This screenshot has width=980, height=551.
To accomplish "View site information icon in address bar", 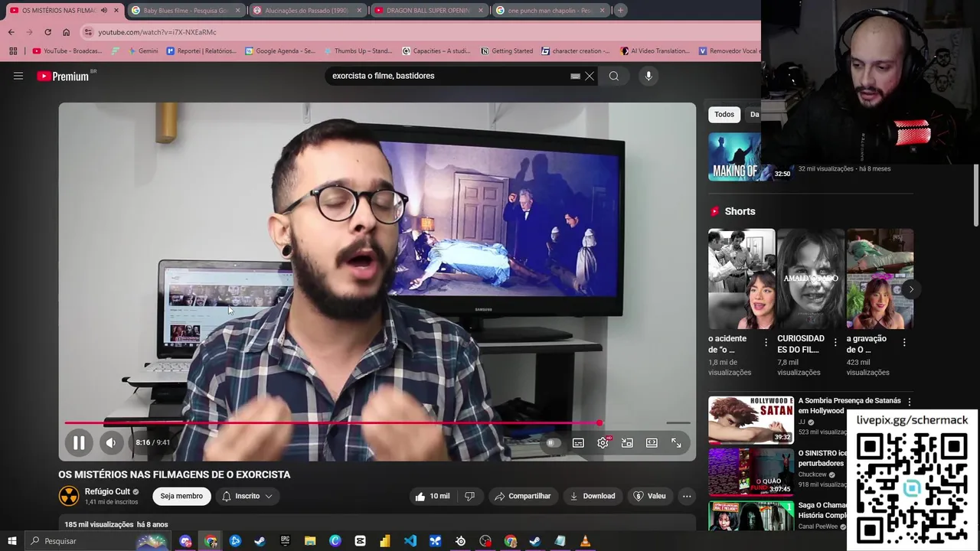I will pyautogui.click(x=88, y=32).
